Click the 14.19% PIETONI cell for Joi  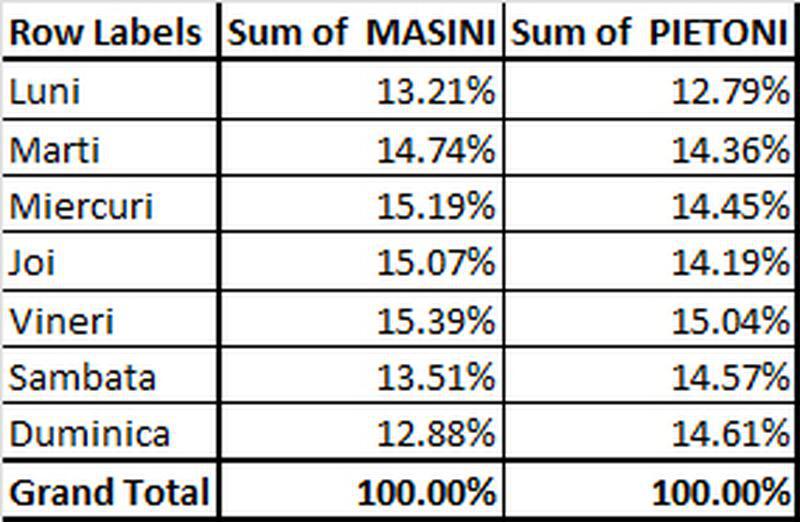tap(649, 262)
